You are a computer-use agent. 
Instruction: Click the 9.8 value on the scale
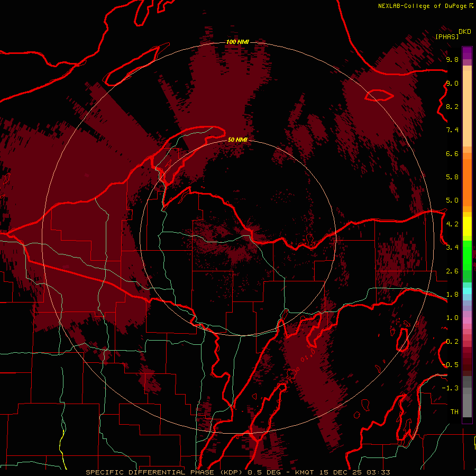click(452, 59)
